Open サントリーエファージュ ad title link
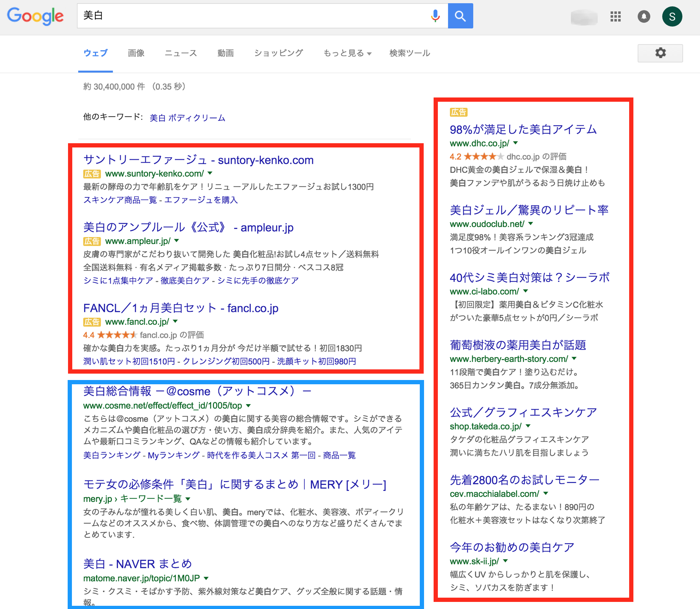 coord(198,160)
